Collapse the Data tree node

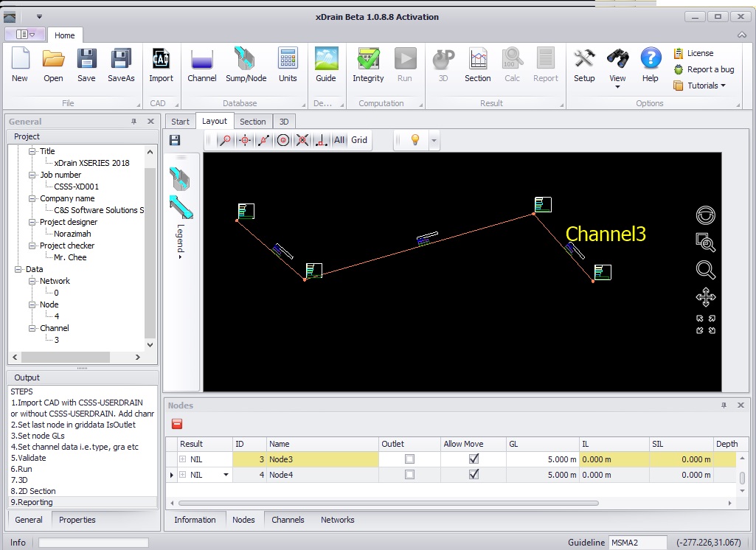click(19, 269)
